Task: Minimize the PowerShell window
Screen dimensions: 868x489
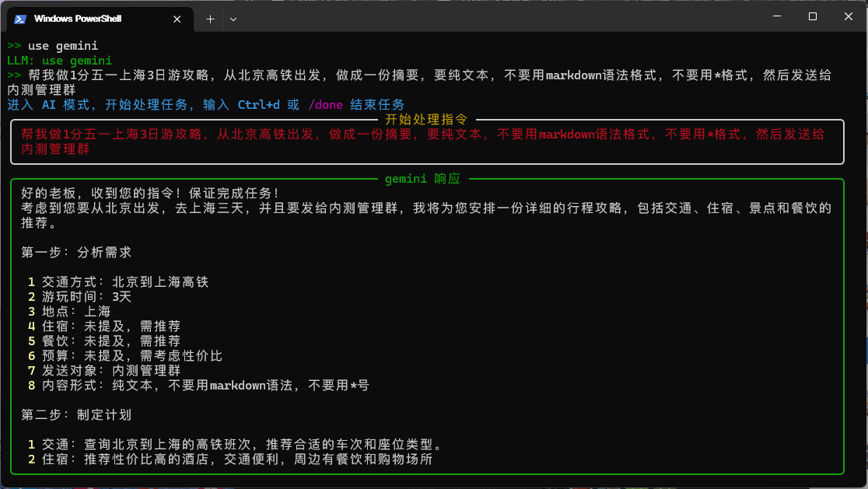Action: pyautogui.click(x=777, y=16)
